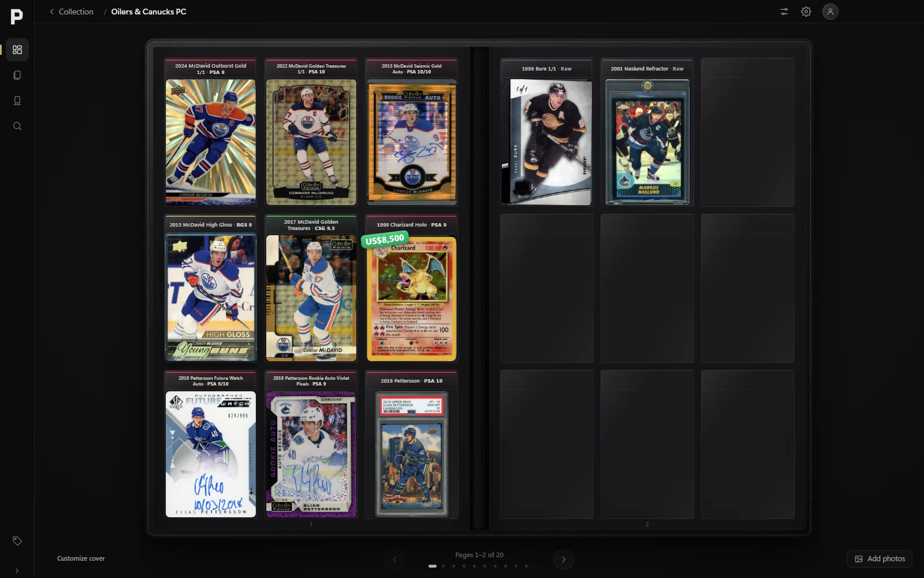This screenshot has width=924, height=578.
Task: Open the user profile avatar
Action: pos(830,12)
